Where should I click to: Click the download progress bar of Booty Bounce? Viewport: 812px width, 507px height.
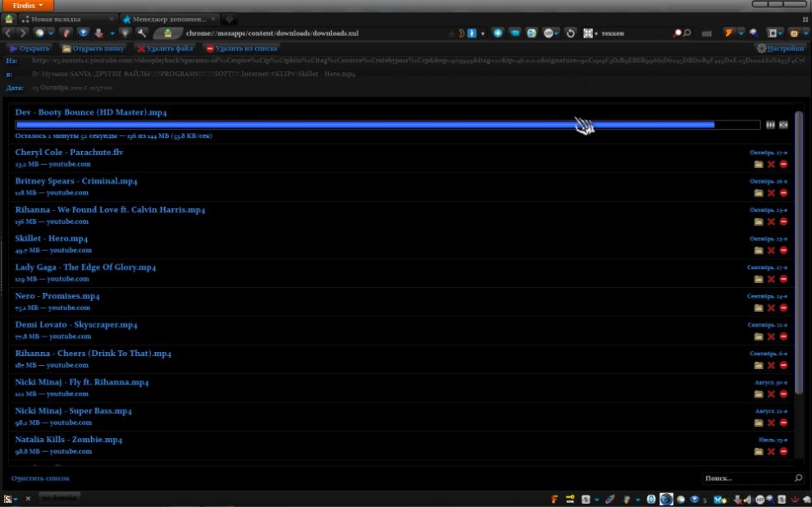[x=387, y=125]
